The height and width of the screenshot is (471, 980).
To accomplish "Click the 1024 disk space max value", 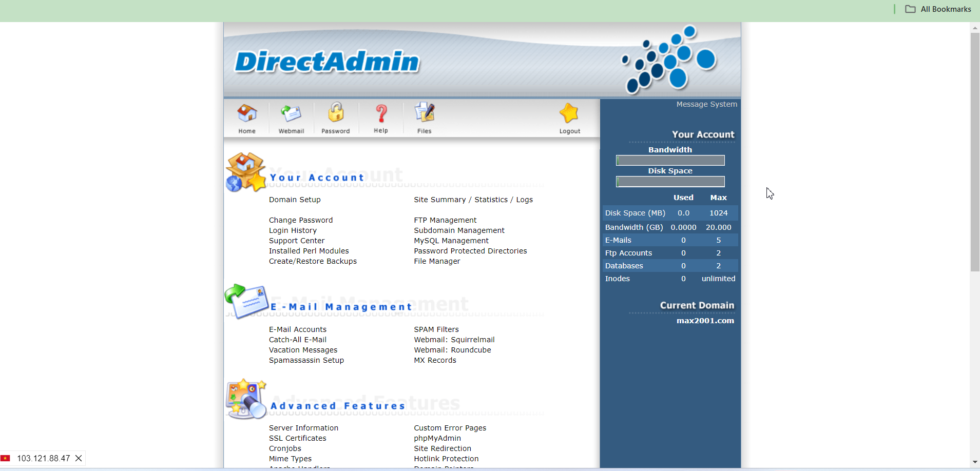I will click(x=719, y=213).
